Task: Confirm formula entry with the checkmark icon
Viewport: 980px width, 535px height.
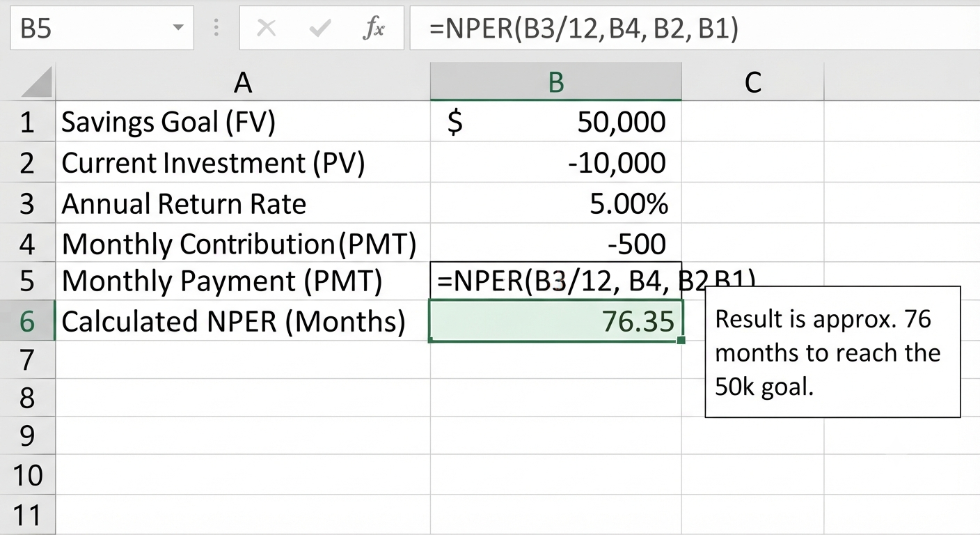Action: pos(319,29)
